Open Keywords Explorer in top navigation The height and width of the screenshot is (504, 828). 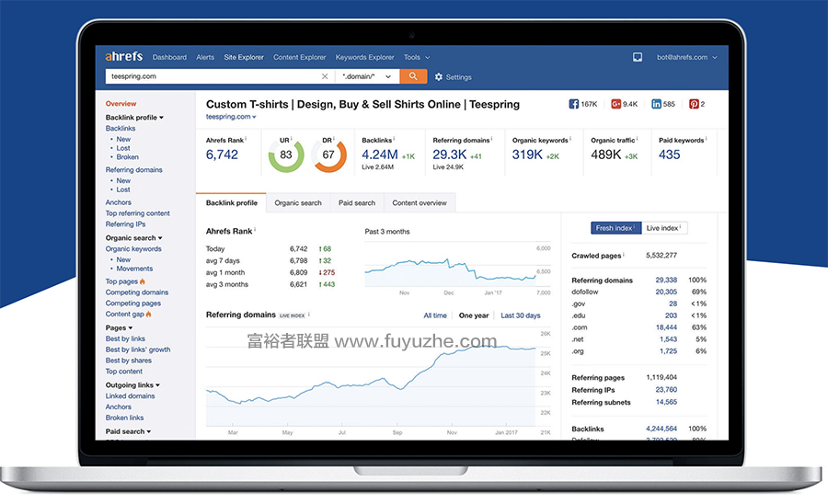tap(365, 57)
